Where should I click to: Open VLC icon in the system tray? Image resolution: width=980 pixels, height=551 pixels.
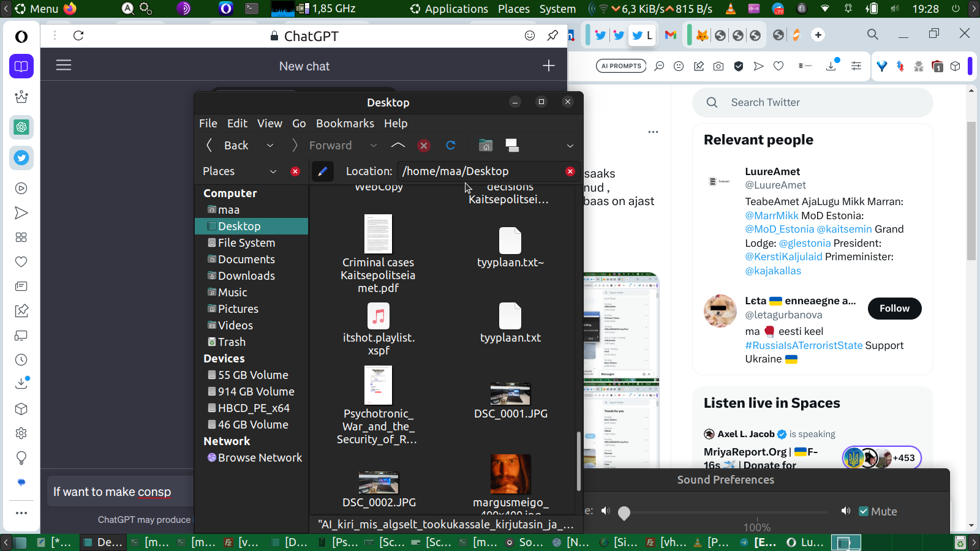[730, 9]
